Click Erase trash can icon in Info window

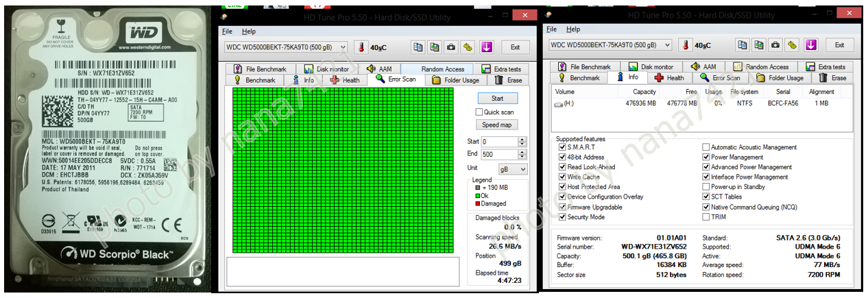click(823, 78)
